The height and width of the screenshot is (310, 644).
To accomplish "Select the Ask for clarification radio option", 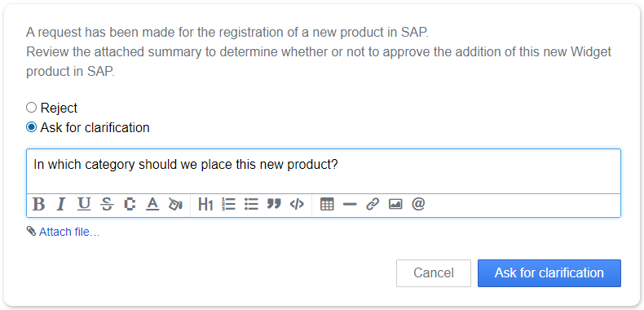I will tap(31, 127).
